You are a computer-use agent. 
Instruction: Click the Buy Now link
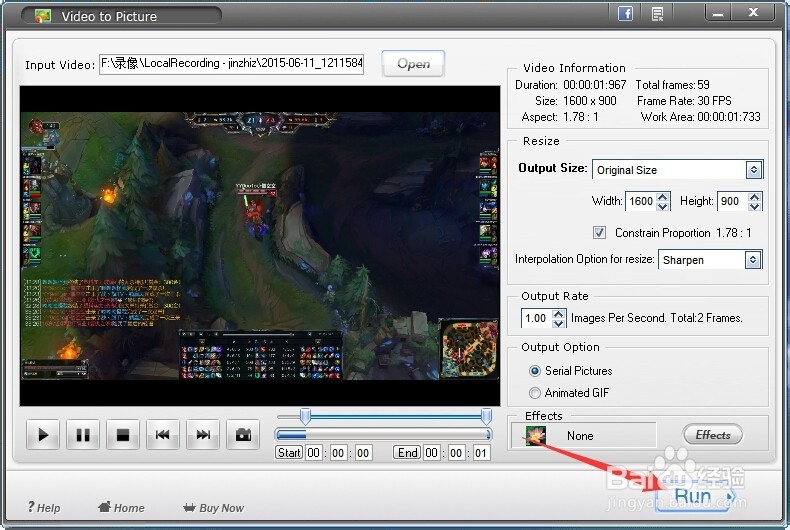click(x=214, y=507)
